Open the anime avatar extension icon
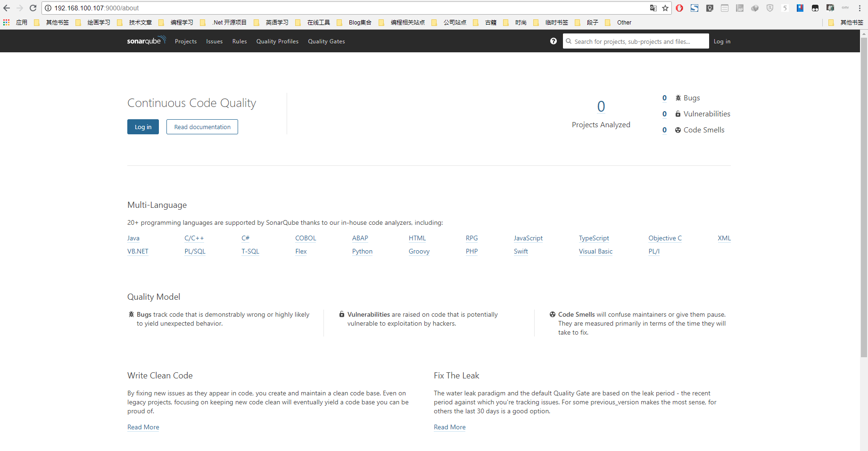Screen dimensions: 868x451 click(x=830, y=8)
